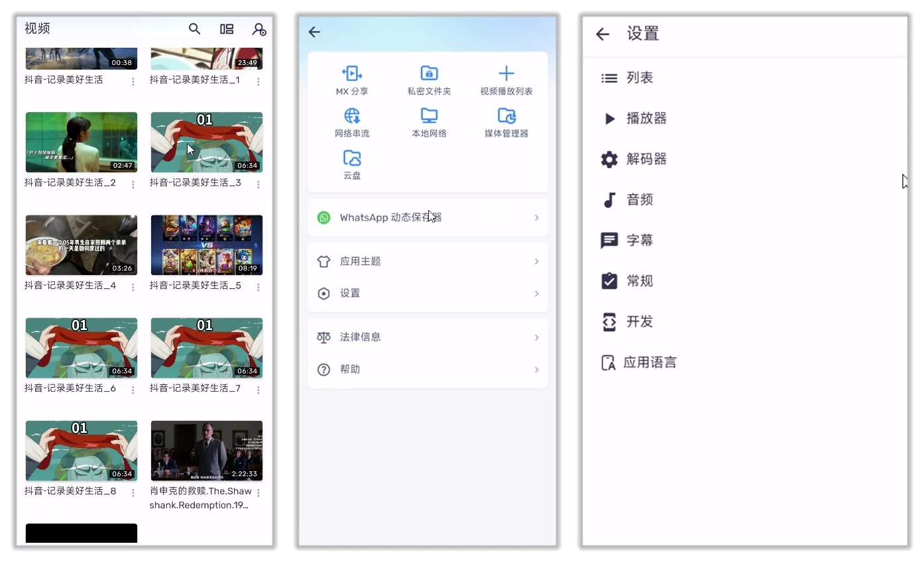
Task: Switch the video list view layout icon
Action: pos(227,28)
